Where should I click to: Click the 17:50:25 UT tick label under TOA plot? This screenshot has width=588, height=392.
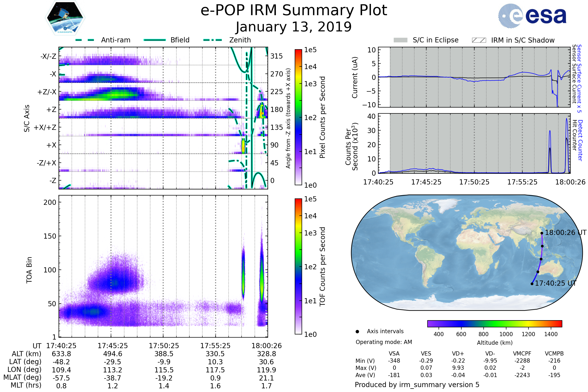click(164, 346)
